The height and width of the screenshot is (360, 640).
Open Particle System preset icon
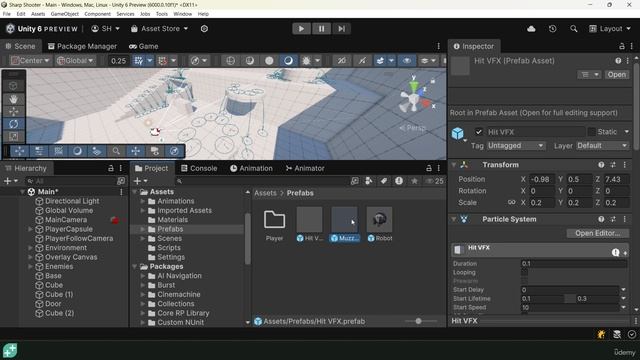click(613, 219)
